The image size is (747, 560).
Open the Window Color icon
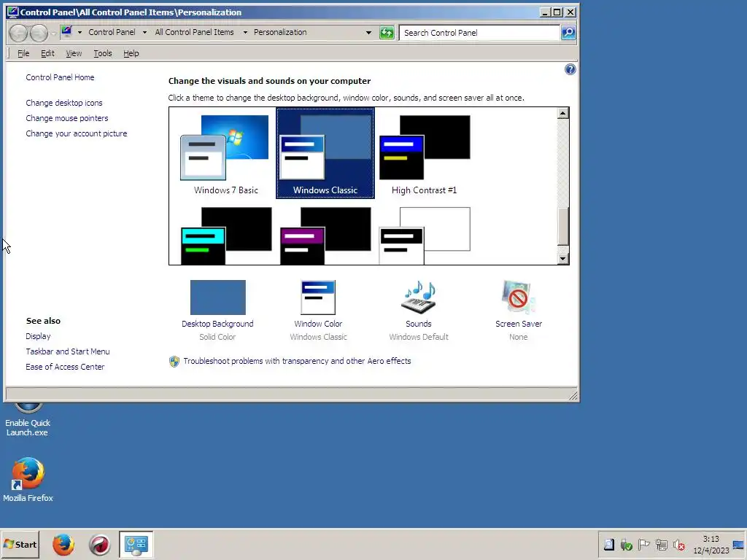[x=318, y=297]
